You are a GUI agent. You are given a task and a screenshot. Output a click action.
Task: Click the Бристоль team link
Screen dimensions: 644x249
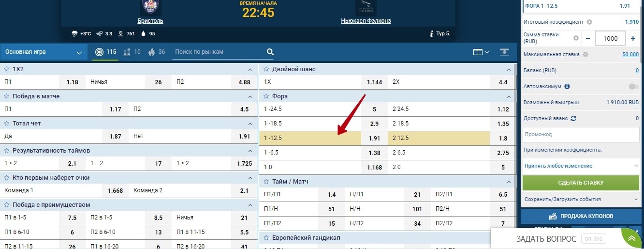click(150, 21)
